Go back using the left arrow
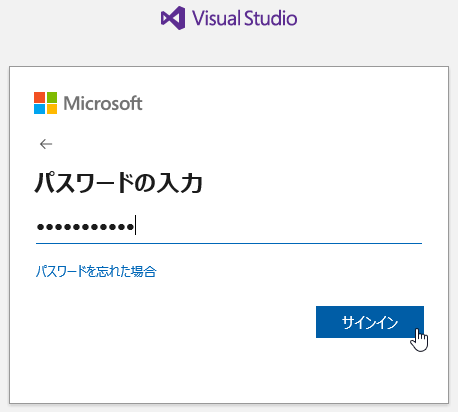Viewport: 458px width, 412px height. [x=46, y=144]
